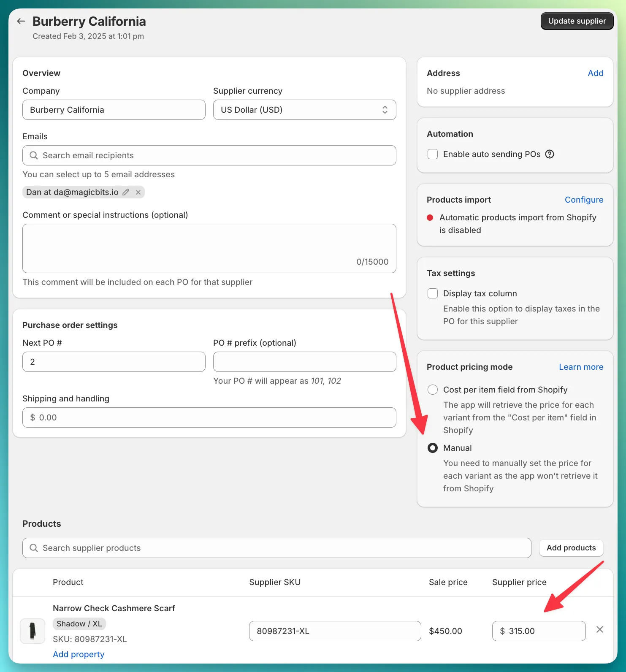Go back using the left arrow icon
This screenshot has width=626, height=672.
coord(21,21)
